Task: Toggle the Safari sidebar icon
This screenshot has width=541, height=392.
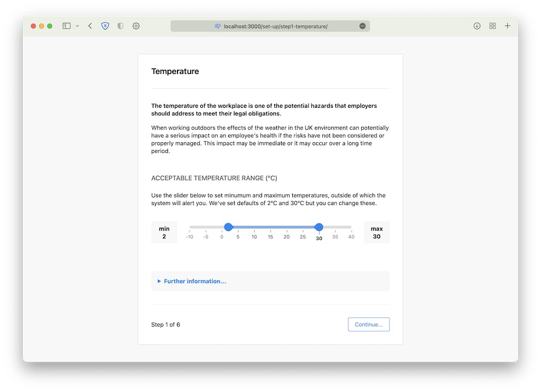Action: pyautogui.click(x=67, y=26)
